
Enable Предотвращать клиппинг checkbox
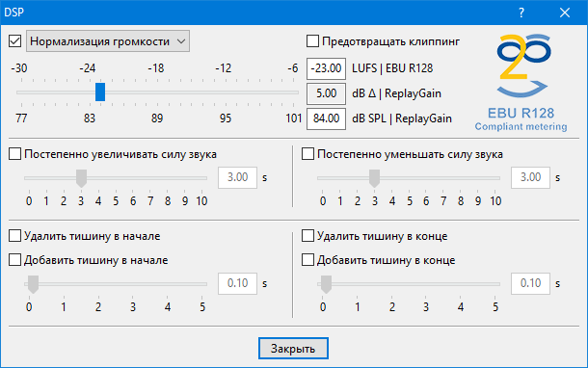coord(312,41)
